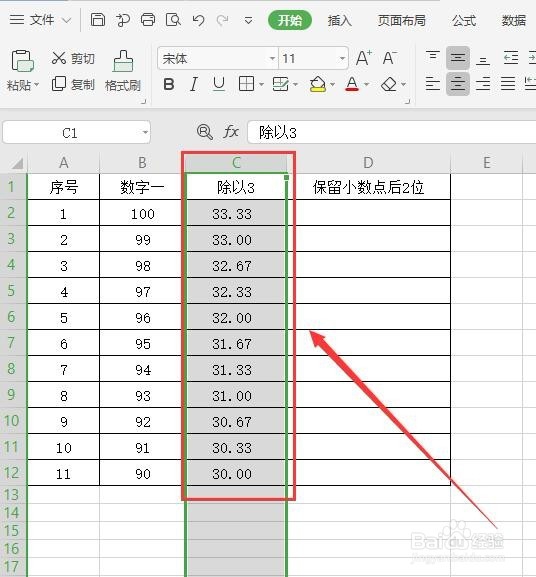The height and width of the screenshot is (577, 536).
Task: Select column E header
Action: pos(487,163)
